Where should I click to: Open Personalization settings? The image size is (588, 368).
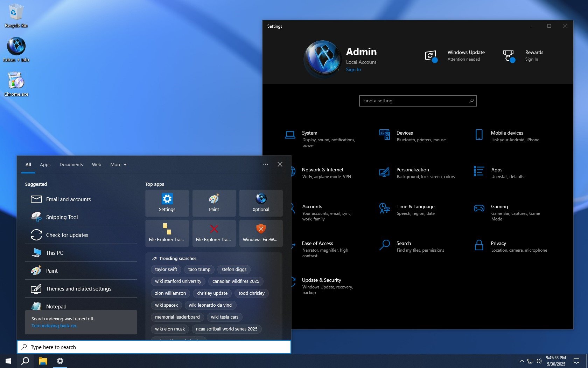click(x=412, y=170)
